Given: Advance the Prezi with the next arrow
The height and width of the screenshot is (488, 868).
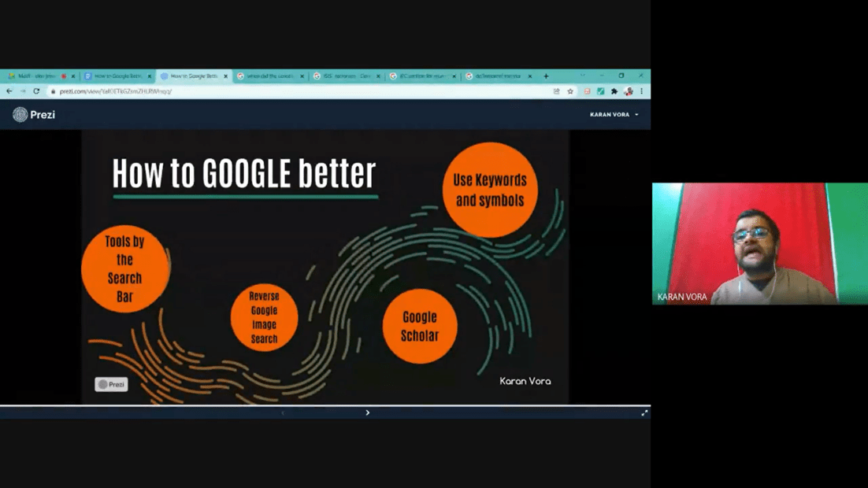Looking at the screenshot, I should [367, 412].
